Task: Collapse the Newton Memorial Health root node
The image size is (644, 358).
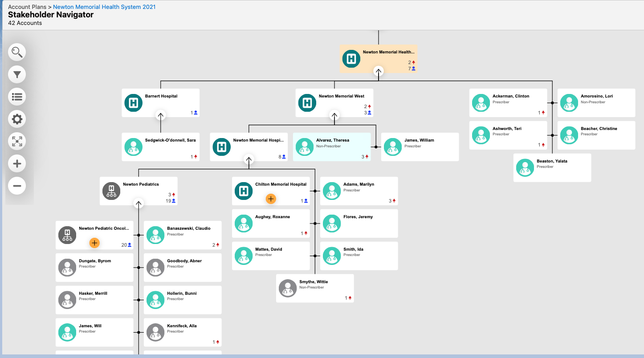Action: (x=378, y=71)
